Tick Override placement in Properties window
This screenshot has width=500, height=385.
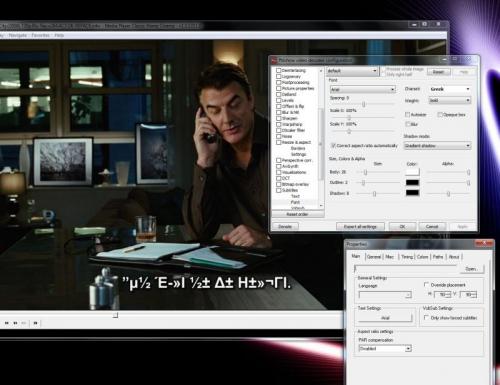coord(426,285)
